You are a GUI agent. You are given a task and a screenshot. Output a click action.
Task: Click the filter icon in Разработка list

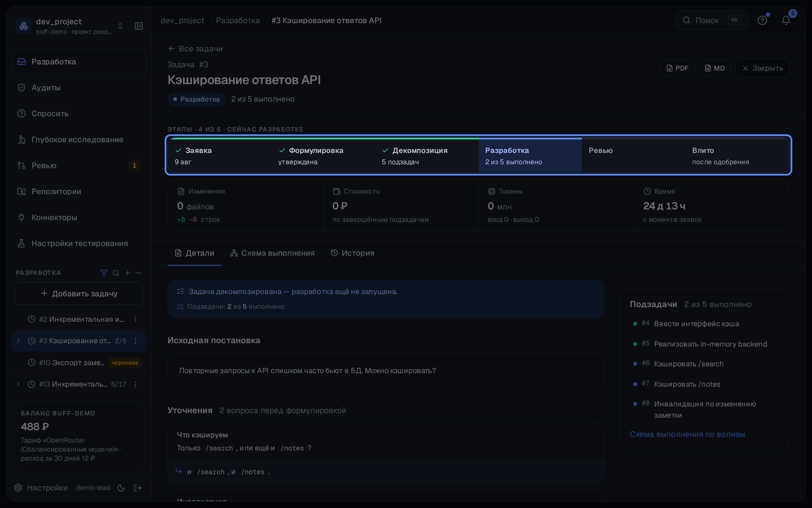pyautogui.click(x=104, y=273)
